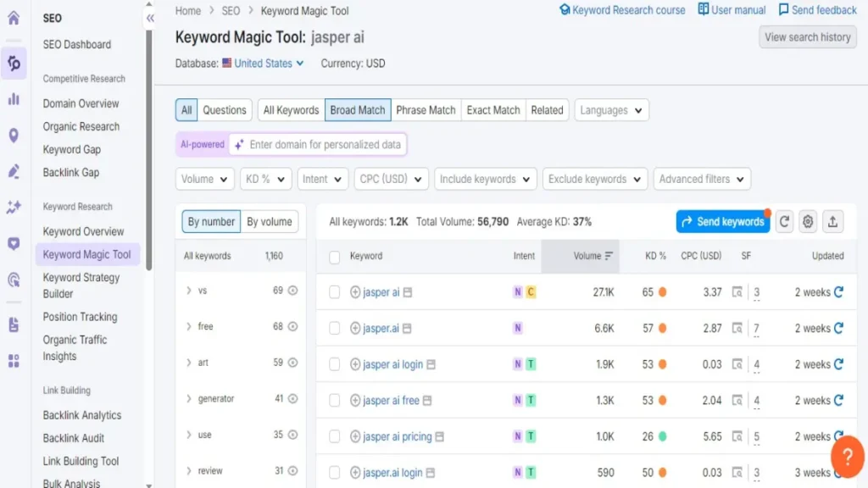The height and width of the screenshot is (488, 868).
Task: Open table settings gear icon
Action: [808, 222]
